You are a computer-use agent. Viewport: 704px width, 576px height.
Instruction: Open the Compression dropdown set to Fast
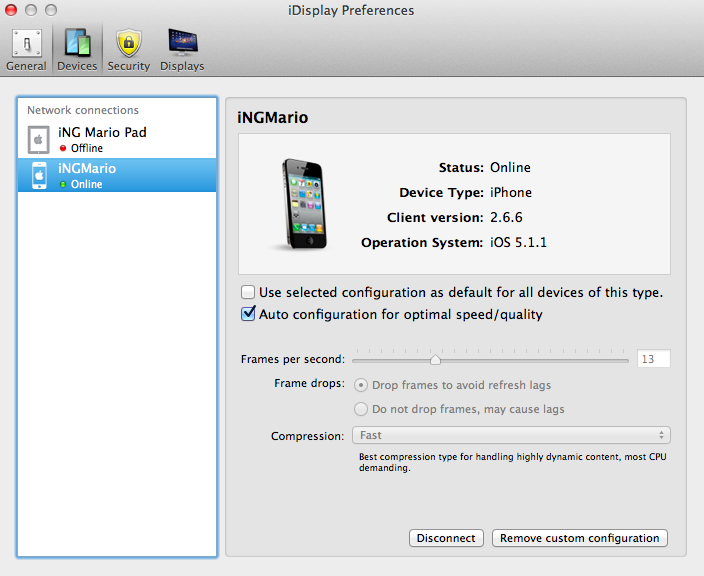click(x=511, y=435)
